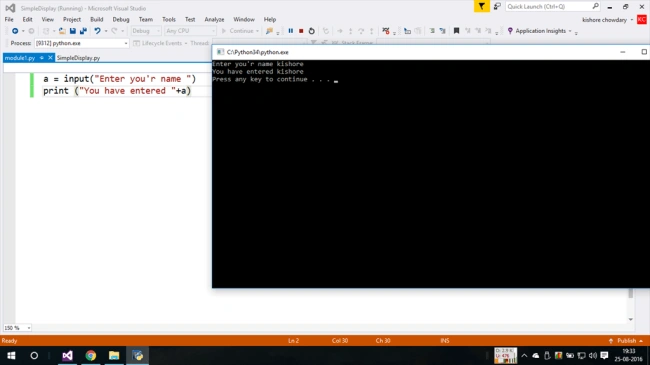Undo the last edit
This screenshot has height=365, width=650.
(x=97, y=31)
